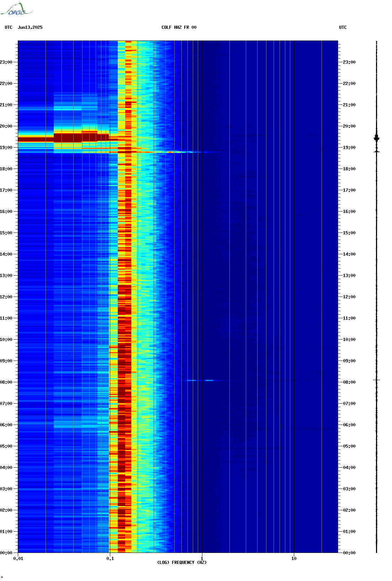Screen dimensions: 392x581
Task: Click the 10 Hz frequency axis label
Action: [294, 559]
